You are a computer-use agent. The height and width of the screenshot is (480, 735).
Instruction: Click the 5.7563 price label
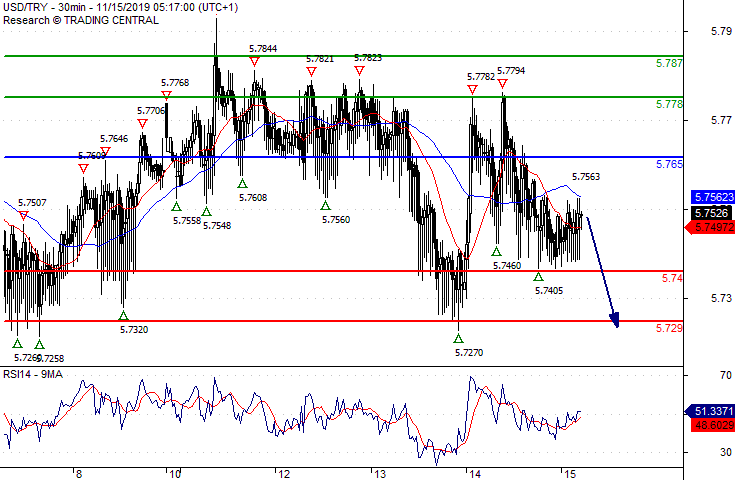pyautogui.click(x=586, y=177)
